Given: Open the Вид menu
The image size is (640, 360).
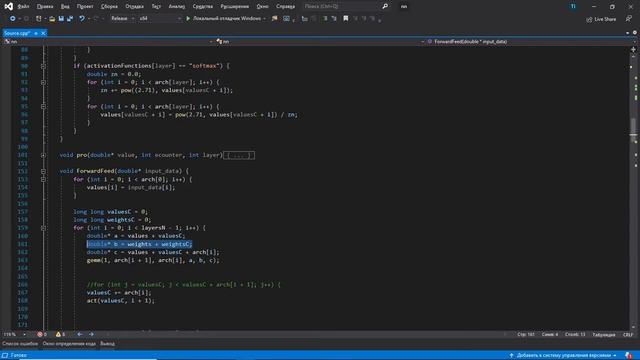Looking at the screenshot, I should click(65, 7).
